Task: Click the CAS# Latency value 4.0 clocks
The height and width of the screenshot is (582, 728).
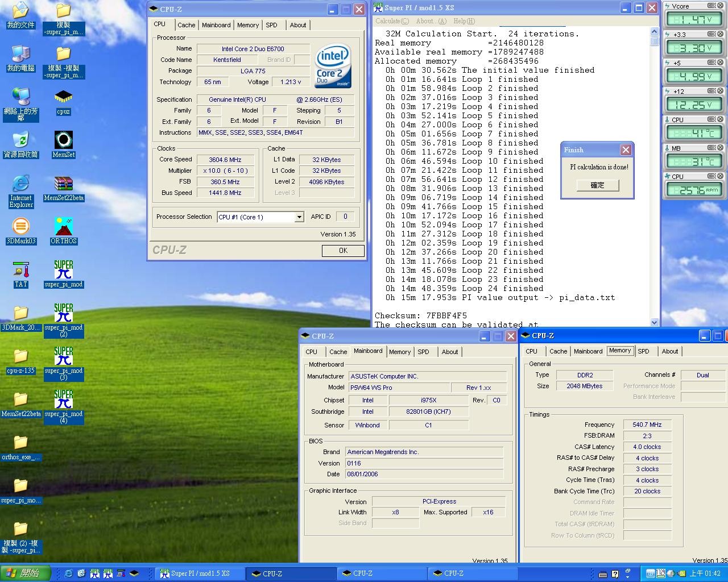Action: 647,447
